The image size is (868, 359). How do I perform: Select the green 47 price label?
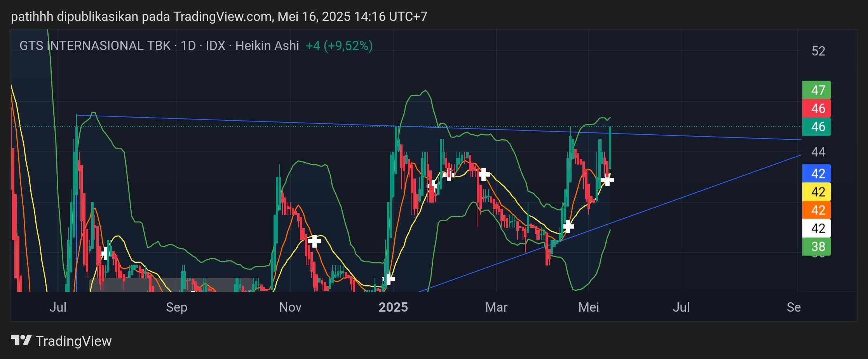pos(817,90)
